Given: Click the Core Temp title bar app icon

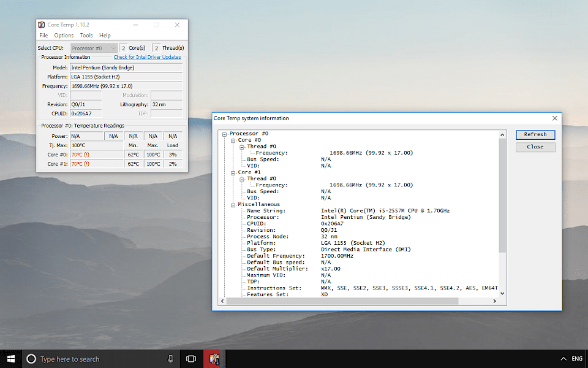Looking at the screenshot, I should point(41,25).
